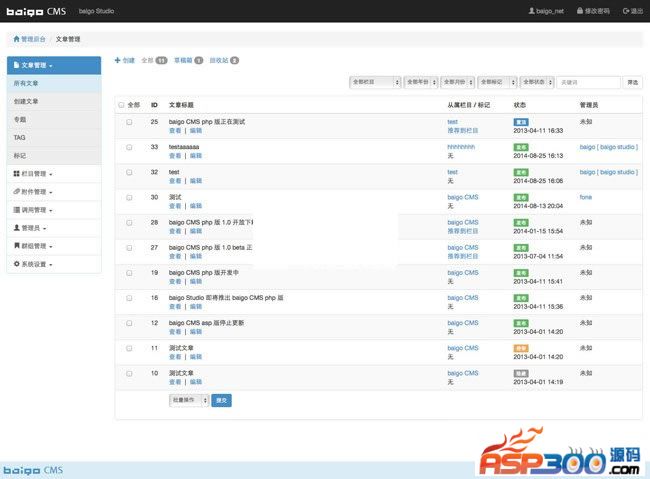Click 查看 under article ID 12
This screenshot has width=650, height=479.
tap(175, 332)
